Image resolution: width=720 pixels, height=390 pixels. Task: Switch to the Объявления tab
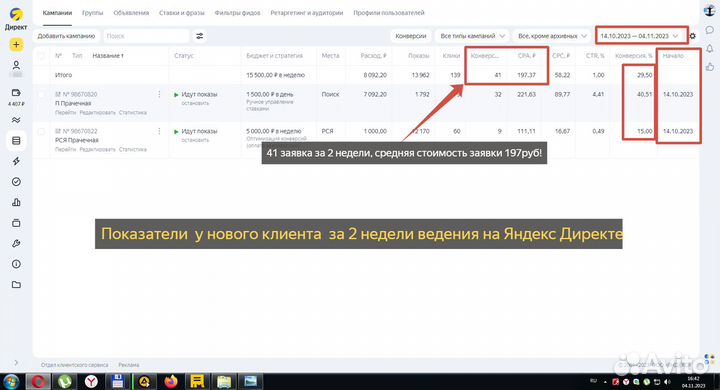[131, 13]
